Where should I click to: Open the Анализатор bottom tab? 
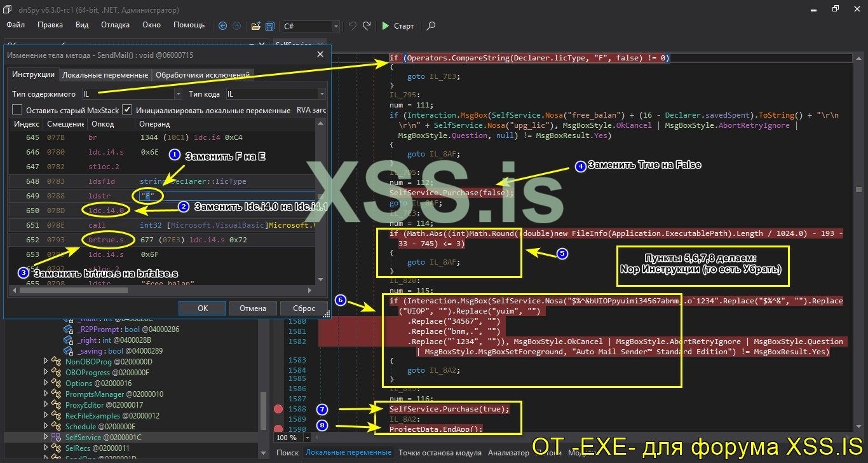tap(508, 453)
